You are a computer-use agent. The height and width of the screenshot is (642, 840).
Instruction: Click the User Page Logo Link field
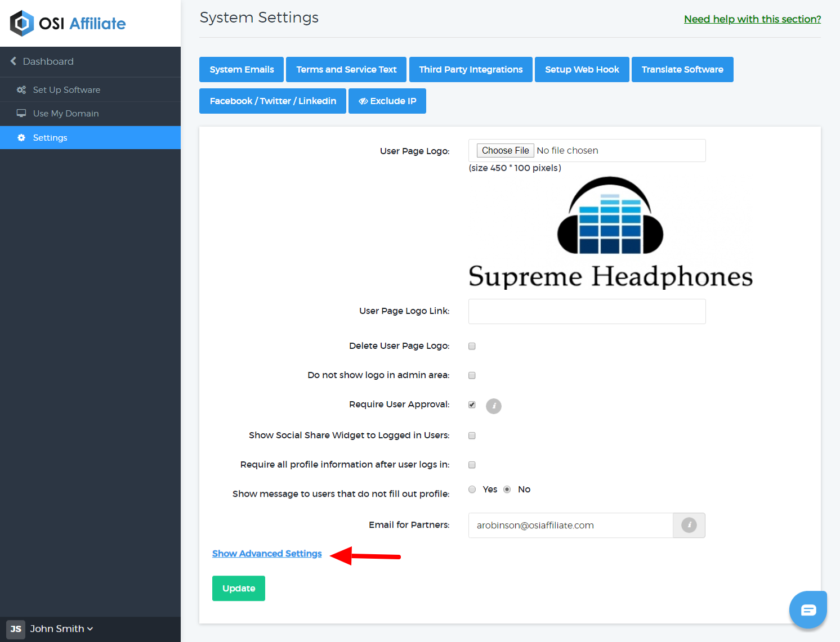click(587, 312)
